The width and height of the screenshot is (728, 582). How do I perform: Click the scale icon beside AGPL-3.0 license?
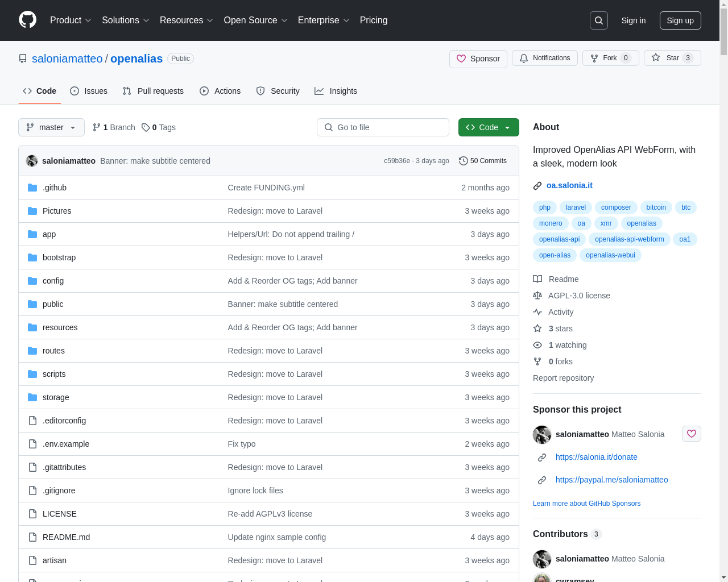(537, 296)
